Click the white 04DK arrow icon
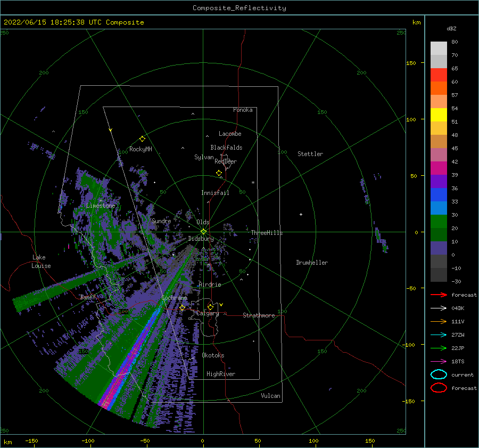This screenshot has height=448, width=479. (439, 308)
